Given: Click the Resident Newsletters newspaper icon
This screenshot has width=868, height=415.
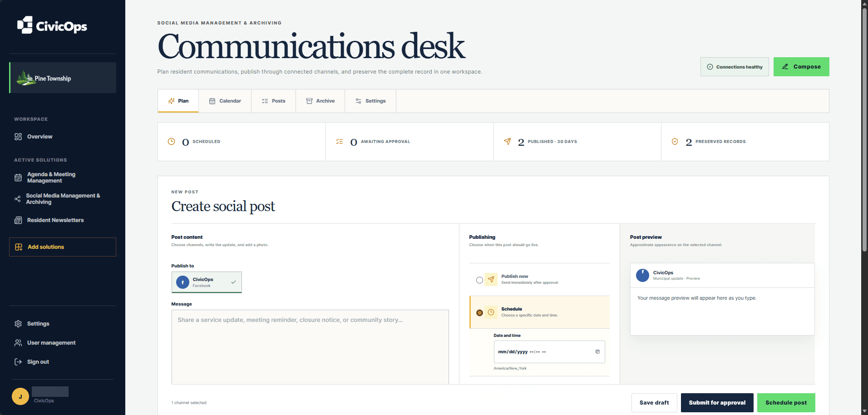Looking at the screenshot, I should click(18, 220).
